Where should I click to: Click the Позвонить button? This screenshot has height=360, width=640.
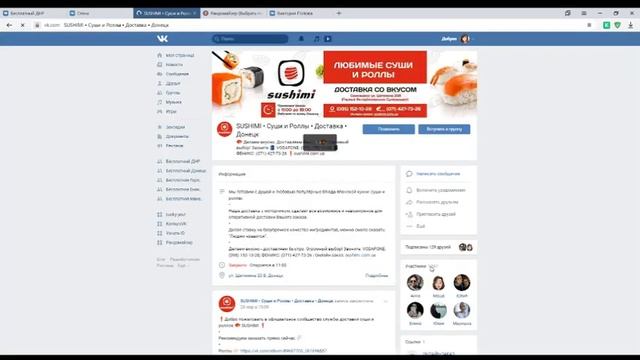389,129
